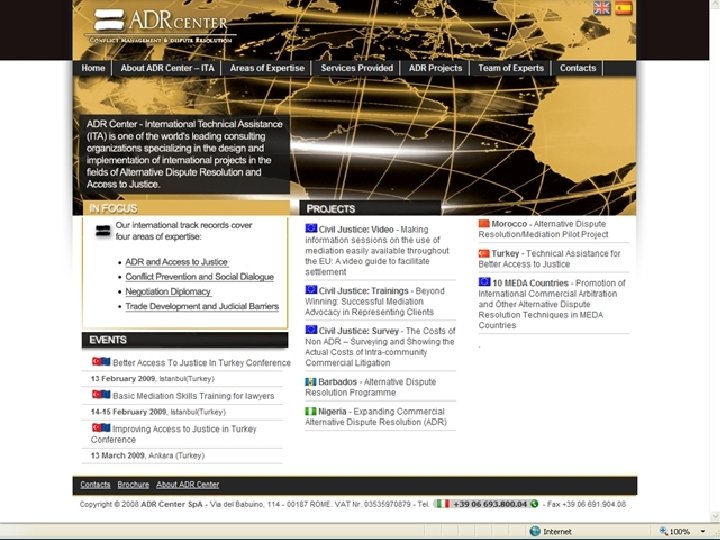Image resolution: width=720 pixels, height=540 pixels.
Task: Click EU flag beside Civil Justice: Trainings
Action: point(311,290)
